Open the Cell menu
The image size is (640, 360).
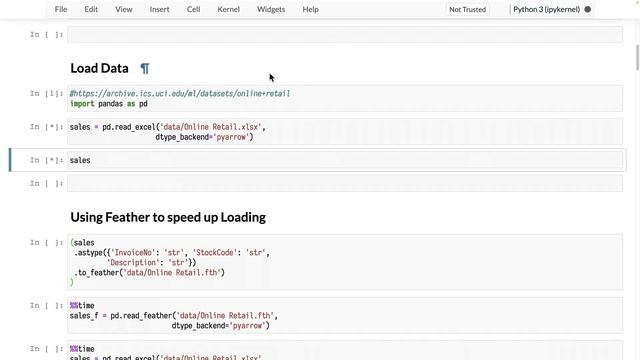193,9
